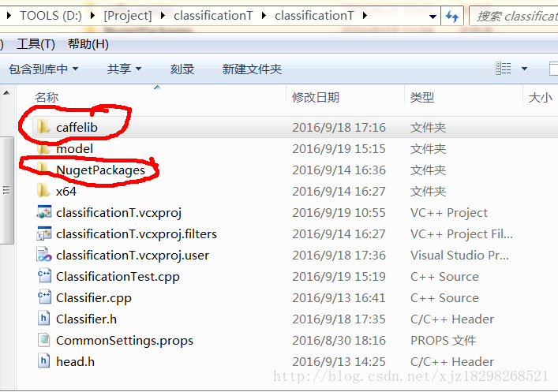Click the refresh button beside address bar

point(452,16)
